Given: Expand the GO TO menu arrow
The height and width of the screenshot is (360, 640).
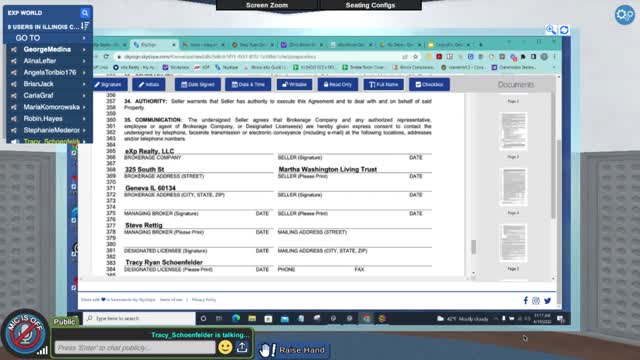Looking at the screenshot, I should 84,38.
